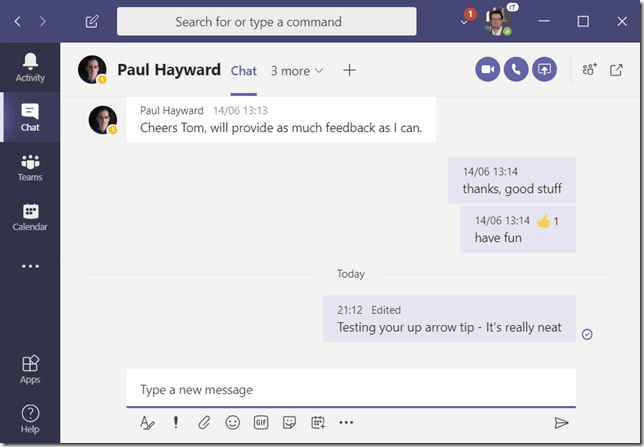
Task: Send the message
Action: 561,422
